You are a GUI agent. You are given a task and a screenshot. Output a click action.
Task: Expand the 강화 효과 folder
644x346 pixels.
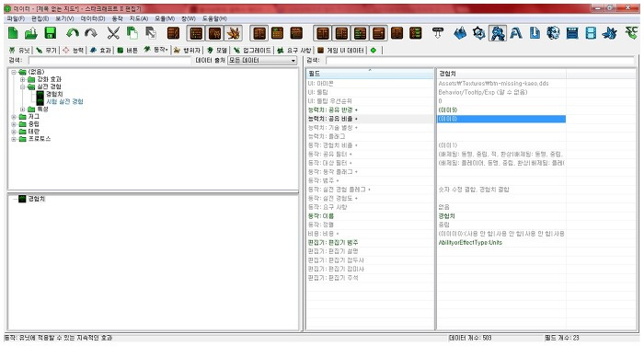point(23,79)
